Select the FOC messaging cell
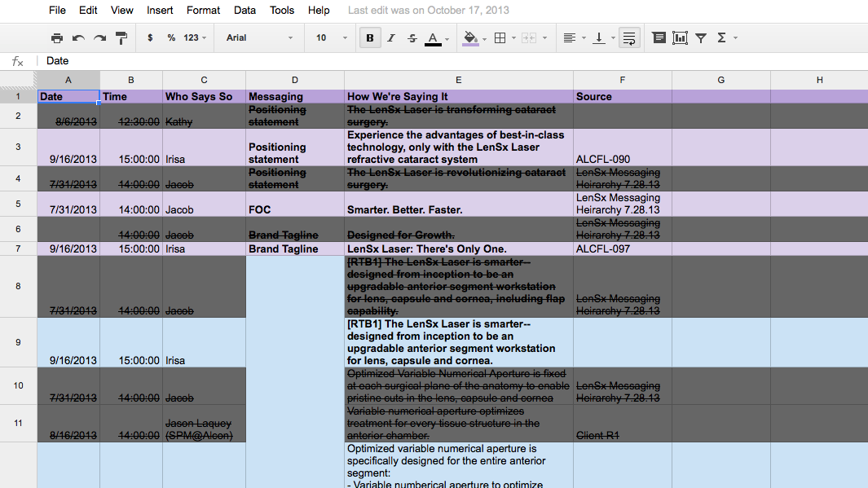Screen dimensions: 868x488 click(294, 204)
